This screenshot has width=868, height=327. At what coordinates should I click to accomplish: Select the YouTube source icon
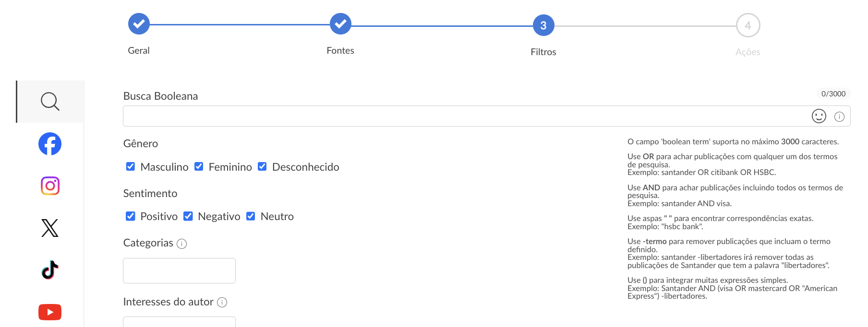(x=50, y=312)
